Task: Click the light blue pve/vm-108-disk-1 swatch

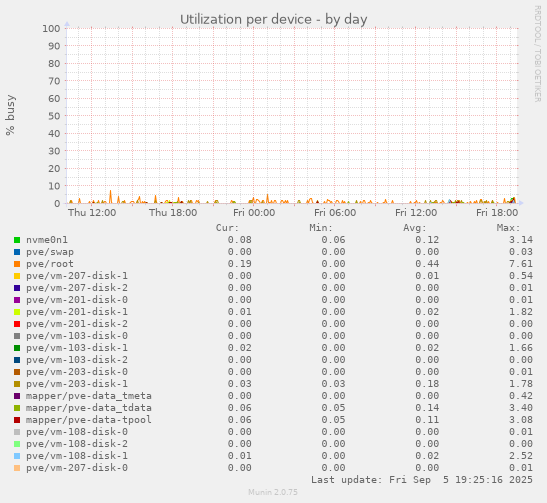Action: [17, 456]
